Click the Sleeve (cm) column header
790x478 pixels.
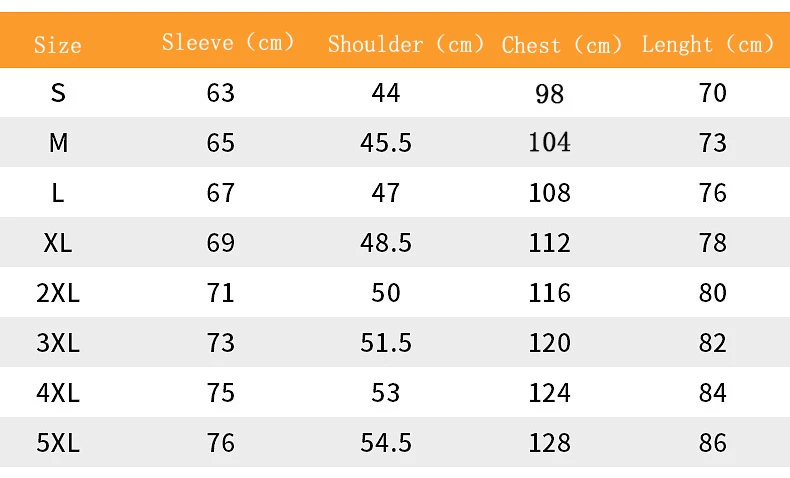pos(229,43)
